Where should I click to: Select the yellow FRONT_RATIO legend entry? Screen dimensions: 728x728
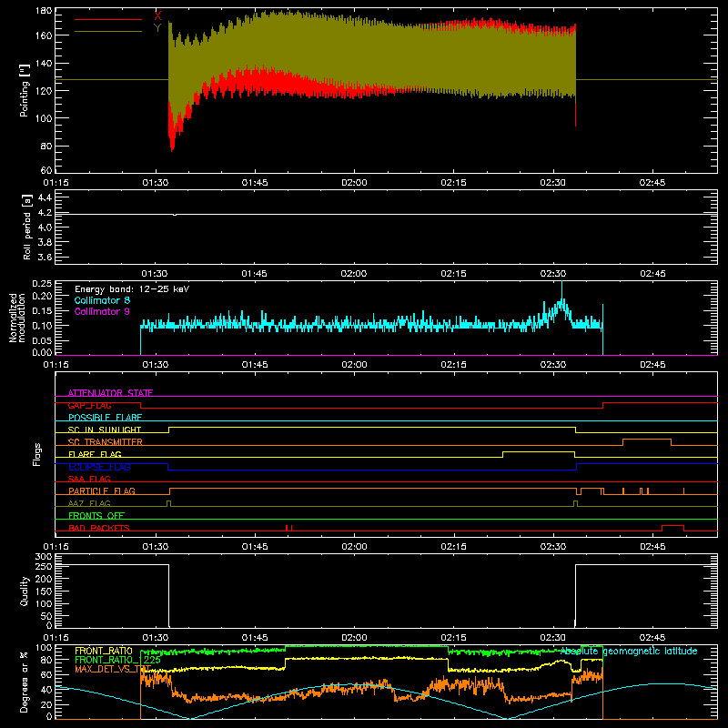104,651
